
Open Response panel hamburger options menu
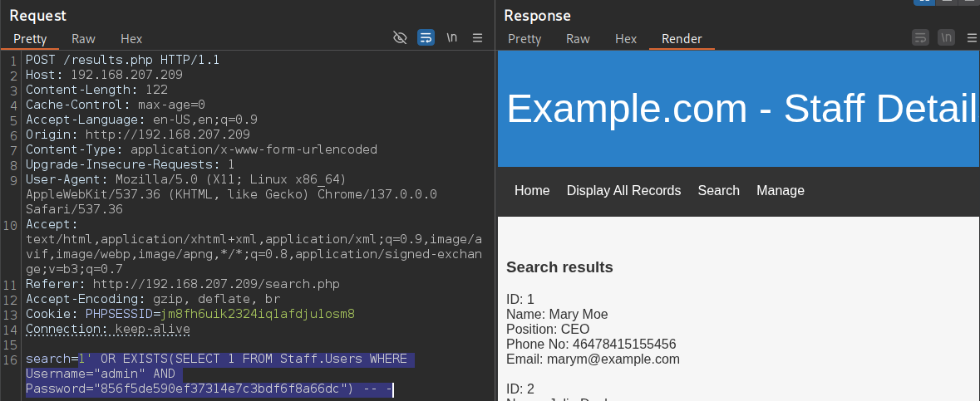pyautogui.click(x=972, y=37)
